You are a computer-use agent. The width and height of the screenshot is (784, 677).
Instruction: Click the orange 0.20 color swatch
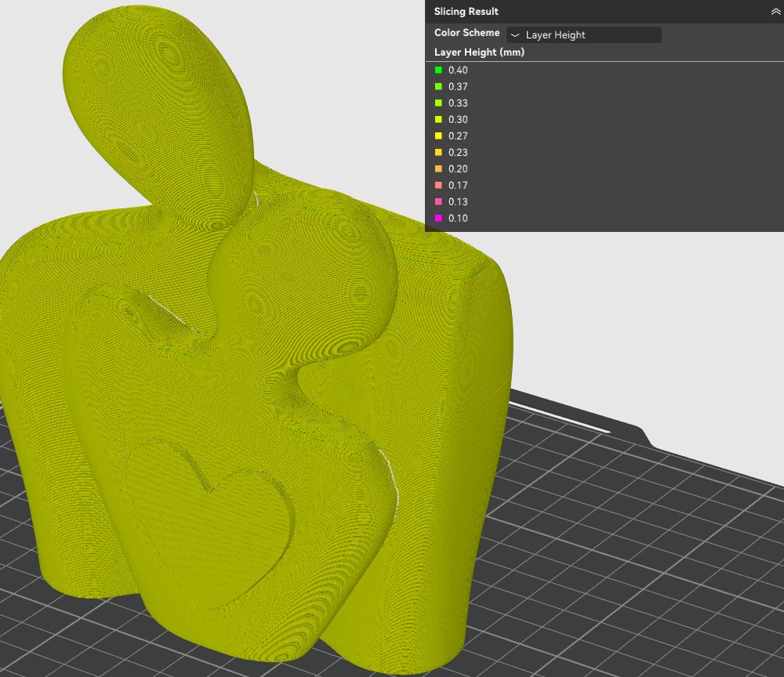(439, 169)
